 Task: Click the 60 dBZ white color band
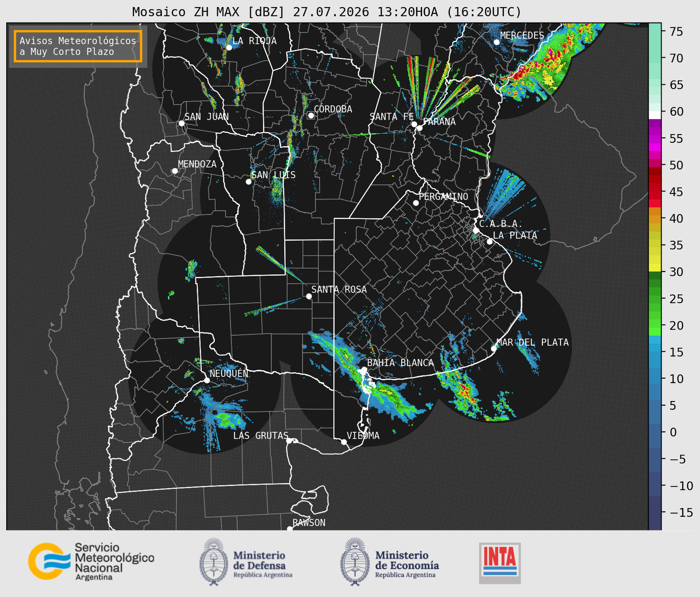point(655,115)
